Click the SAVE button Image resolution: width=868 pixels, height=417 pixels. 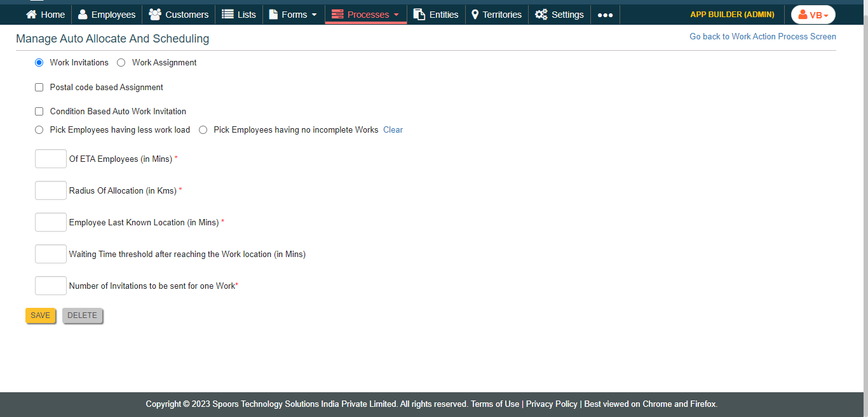click(41, 315)
